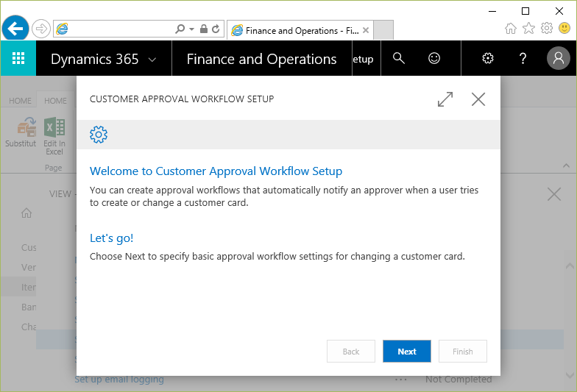This screenshot has height=392, width=577.
Task: Maximize the wizard dialog with expand arrows
Action: [445, 99]
